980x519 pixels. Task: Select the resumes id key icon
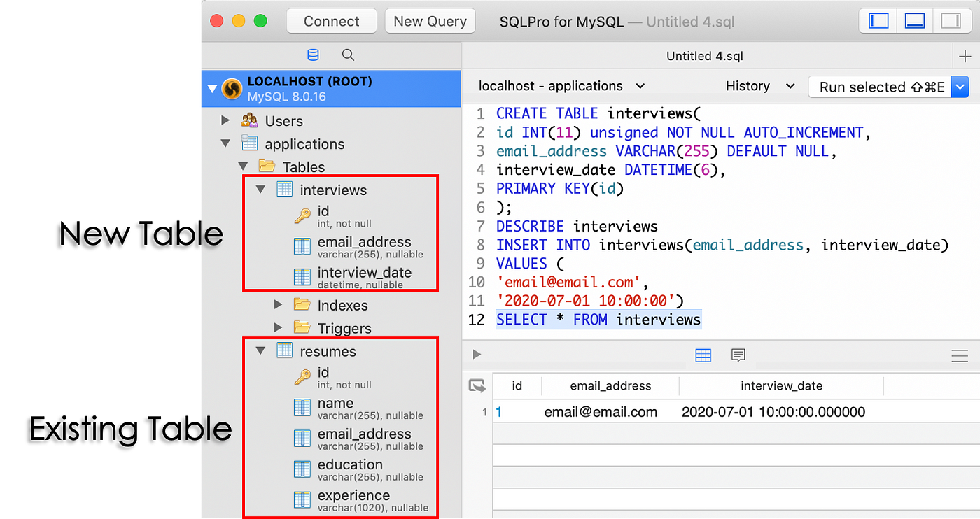(x=302, y=377)
